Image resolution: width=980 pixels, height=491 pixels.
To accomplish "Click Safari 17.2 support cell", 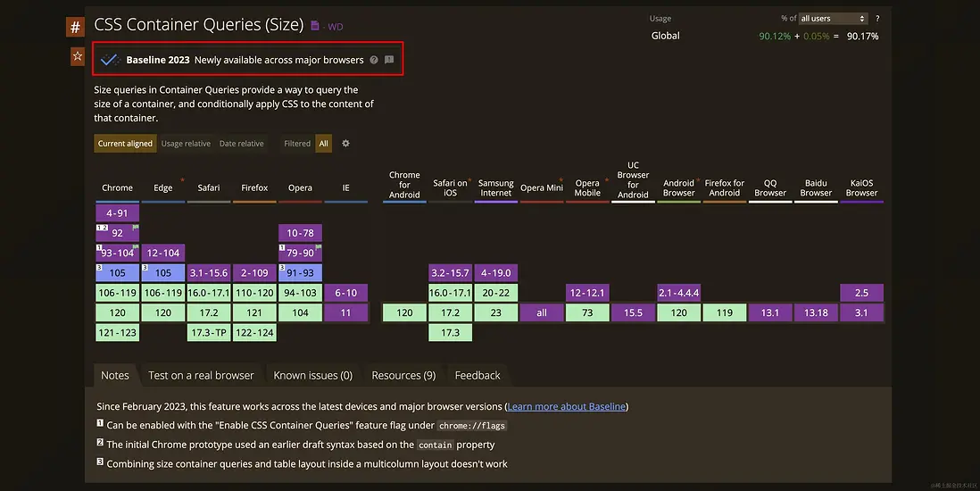I will (x=209, y=313).
